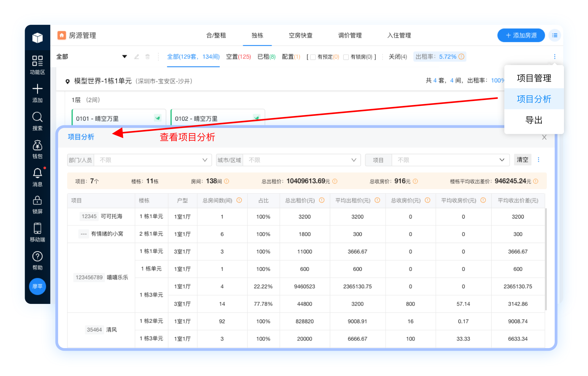
Task: Click the 清空 clear button
Action: tap(522, 160)
